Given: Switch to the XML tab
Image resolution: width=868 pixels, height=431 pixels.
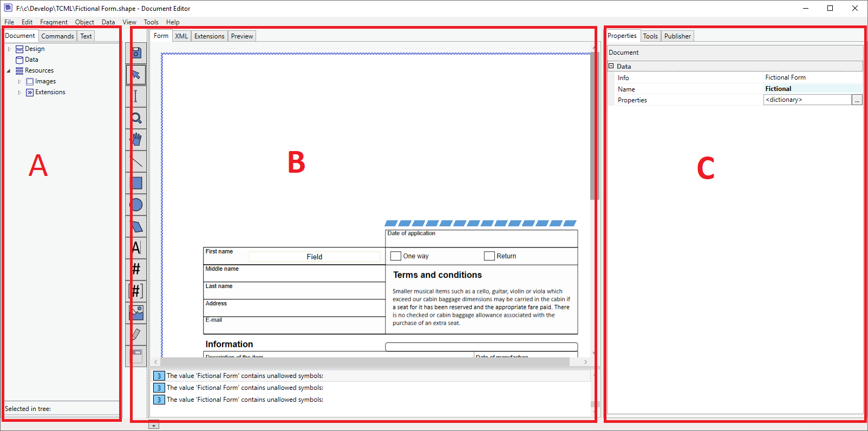Looking at the screenshot, I should click(x=181, y=36).
